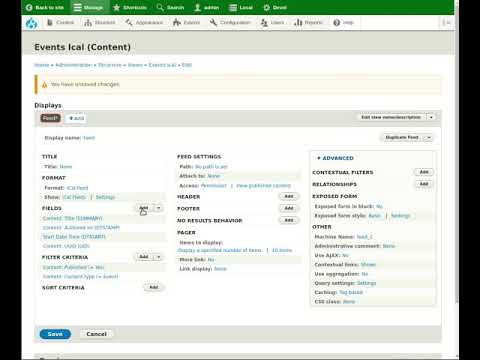This screenshot has width=480, height=360.
Task: Click Content: Title (SUMMARY) field link
Action: (x=73, y=218)
